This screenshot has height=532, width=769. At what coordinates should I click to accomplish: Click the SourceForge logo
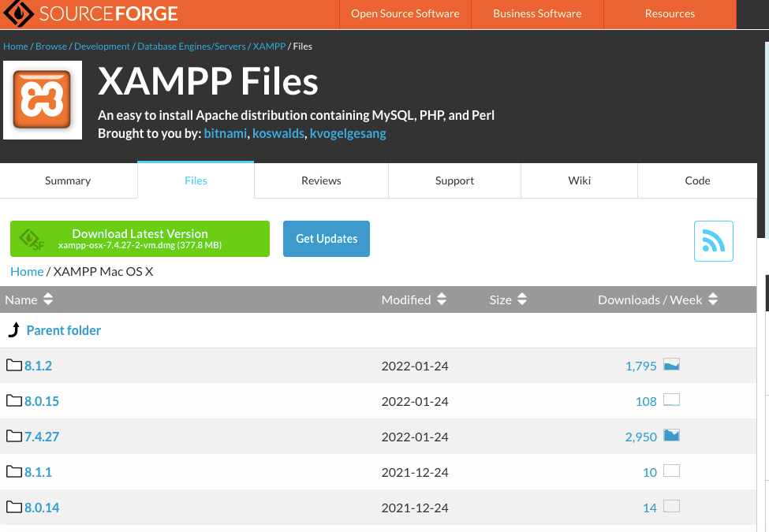89,13
